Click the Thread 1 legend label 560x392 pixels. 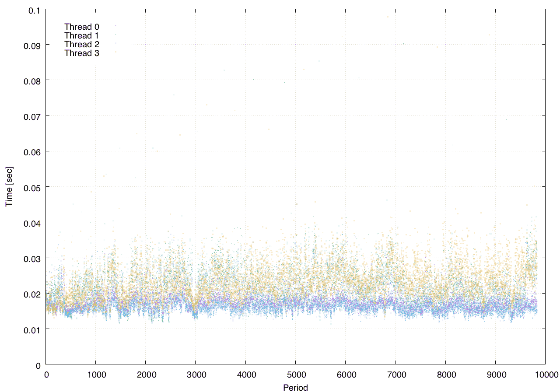(x=82, y=35)
